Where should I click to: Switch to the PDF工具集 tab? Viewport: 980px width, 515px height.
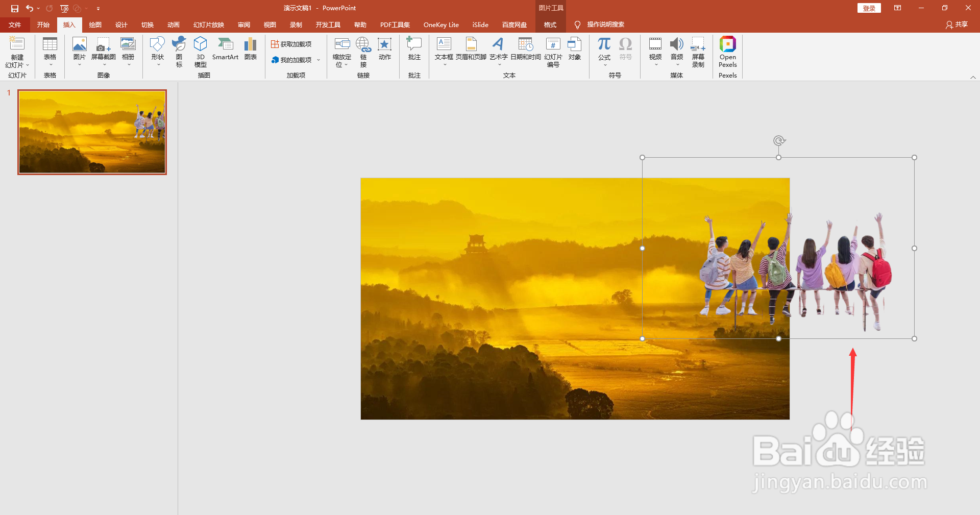(x=395, y=25)
